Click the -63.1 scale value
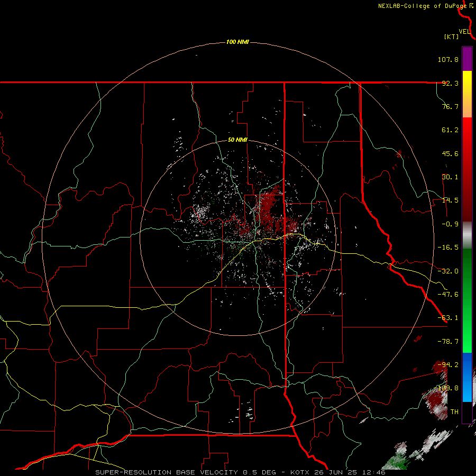476x476 pixels. pos(448,318)
